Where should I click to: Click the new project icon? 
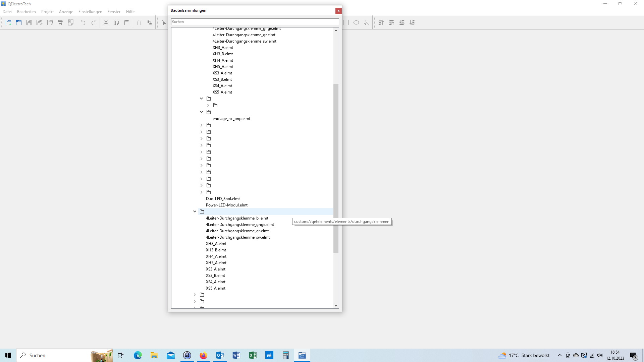pos(8,22)
